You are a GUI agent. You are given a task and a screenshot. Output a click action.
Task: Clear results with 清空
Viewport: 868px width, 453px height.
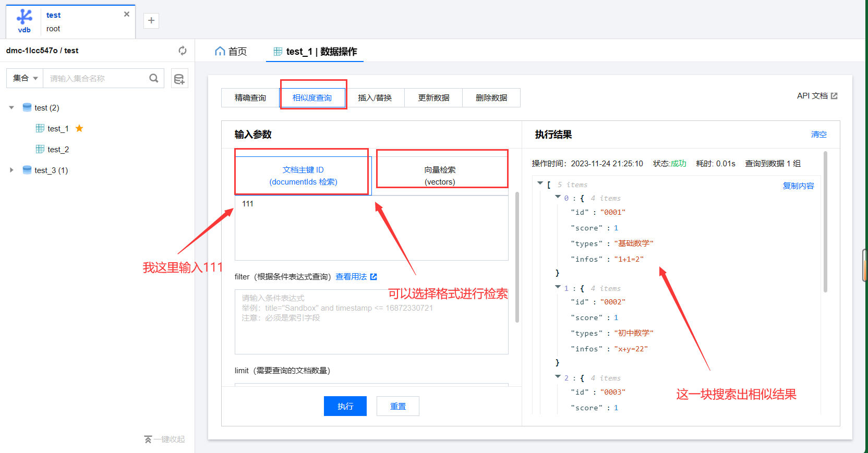click(818, 134)
